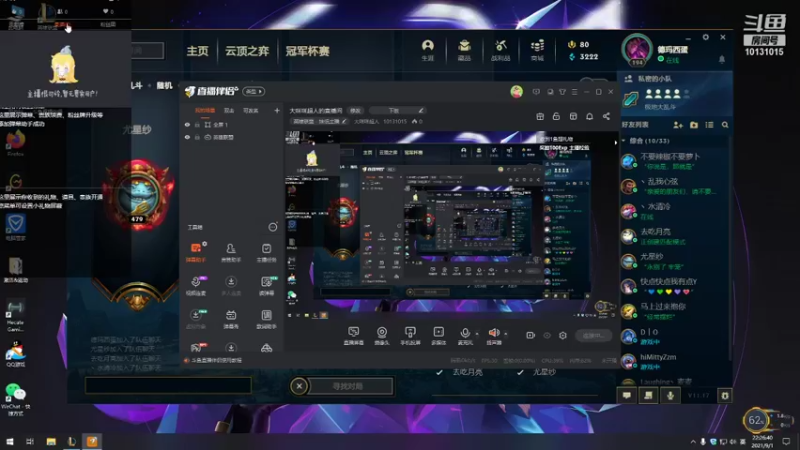The image size is (800, 450).
Task: Click the bell reminder icon in Douyu toolbar
Action: (589, 116)
